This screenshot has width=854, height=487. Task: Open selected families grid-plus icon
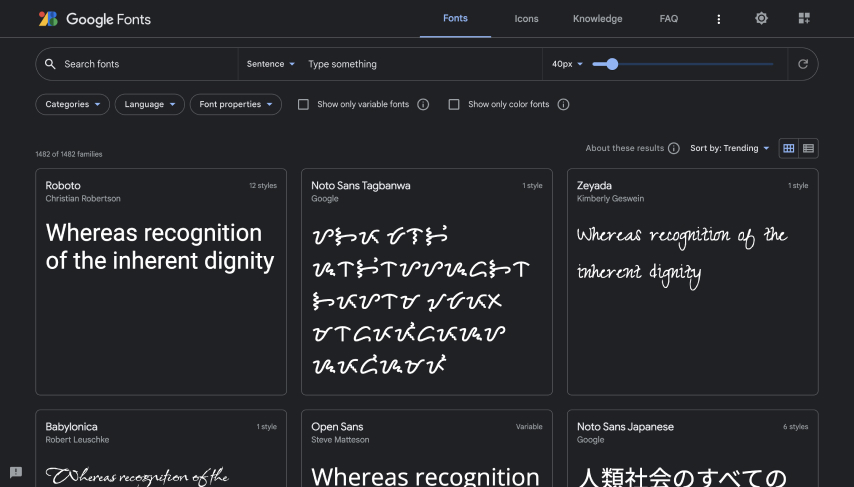click(804, 19)
